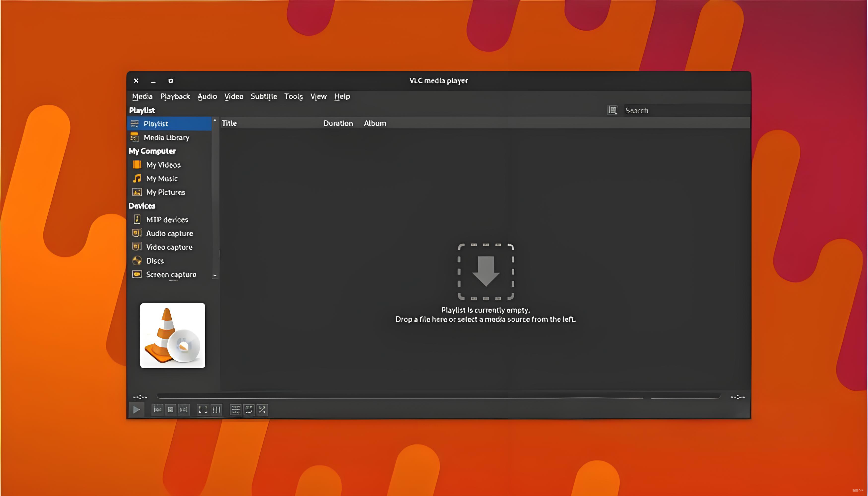Toggle the playlist view button

point(235,409)
